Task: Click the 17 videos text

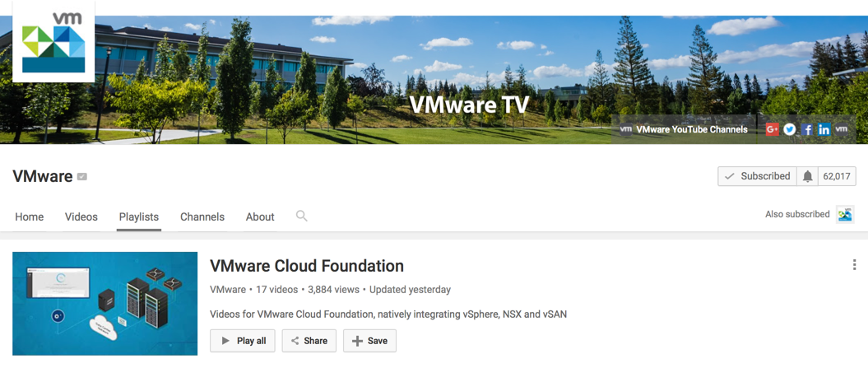Action: 276,289
